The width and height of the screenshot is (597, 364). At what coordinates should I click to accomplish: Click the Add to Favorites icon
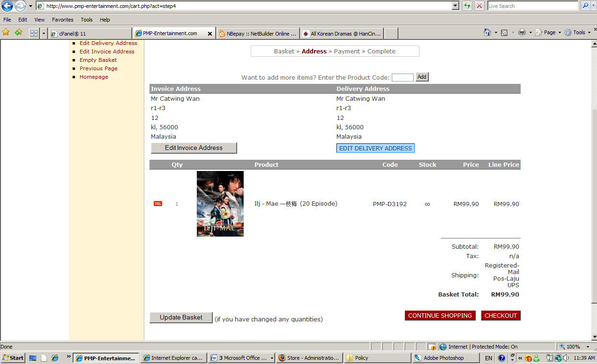pos(18,32)
